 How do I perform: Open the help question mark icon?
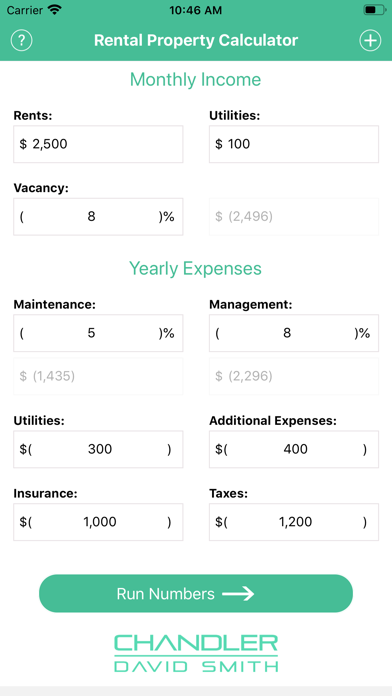[21, 41]
